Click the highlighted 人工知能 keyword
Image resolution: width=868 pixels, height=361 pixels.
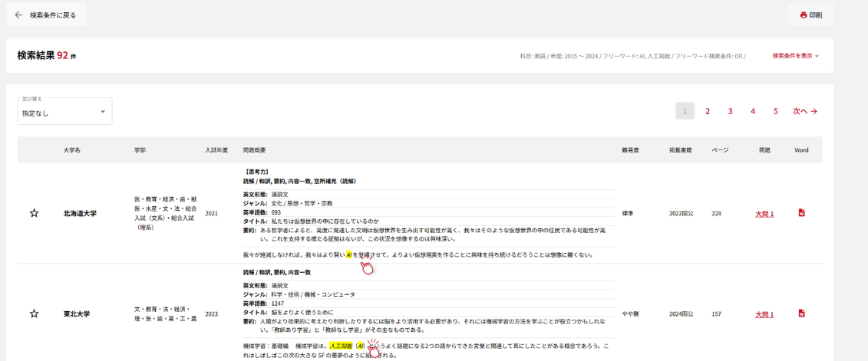click(x=340, y=346)
